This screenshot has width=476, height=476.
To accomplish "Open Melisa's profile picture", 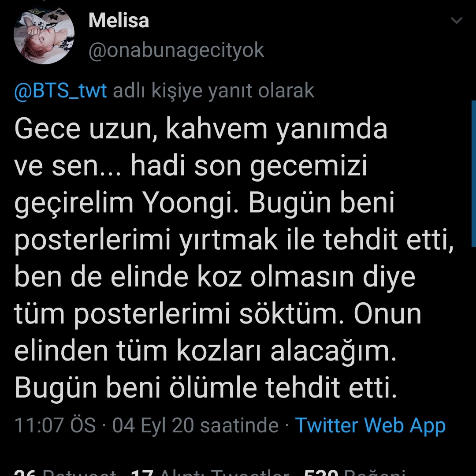I will [x=44, y=35].
